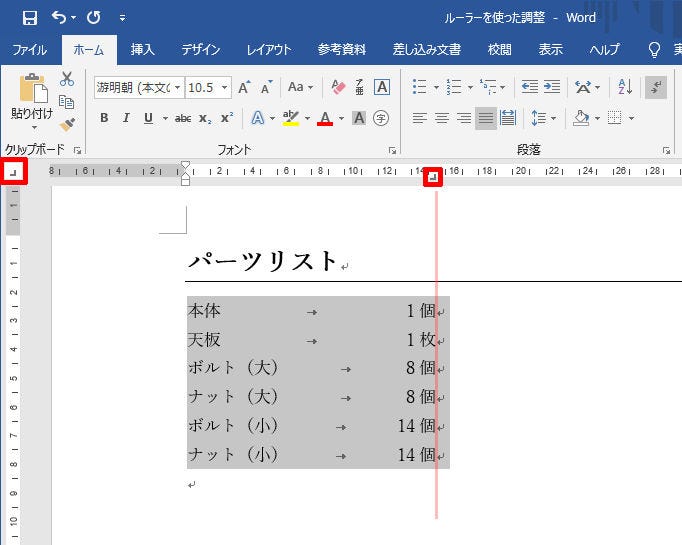
Task: Open paragraph borders dropdown arrow
Action: coord(632,118)
